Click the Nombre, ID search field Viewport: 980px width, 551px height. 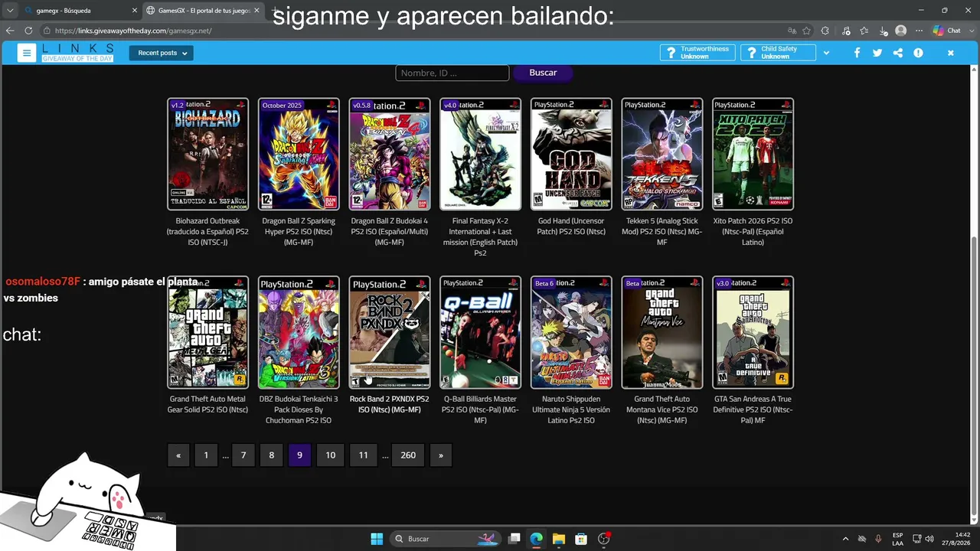point(452,73)
